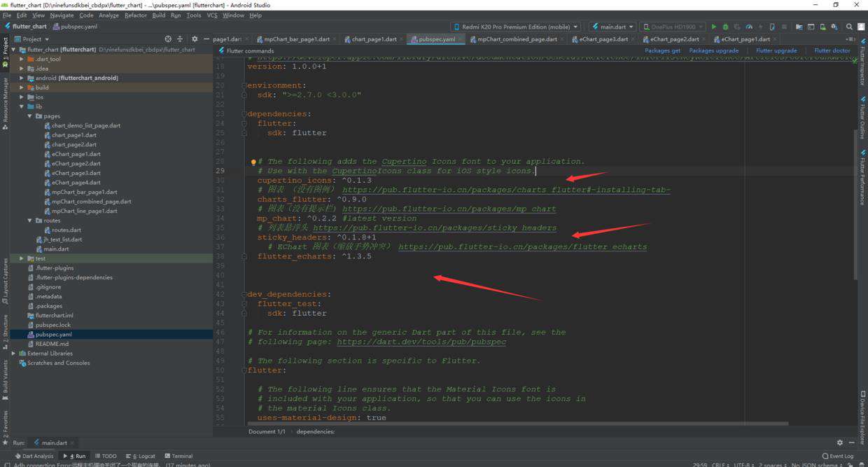868x467 pixels.
Task: Open the OnePlus HD1900 device dropdown
Action: click(673, 27)
